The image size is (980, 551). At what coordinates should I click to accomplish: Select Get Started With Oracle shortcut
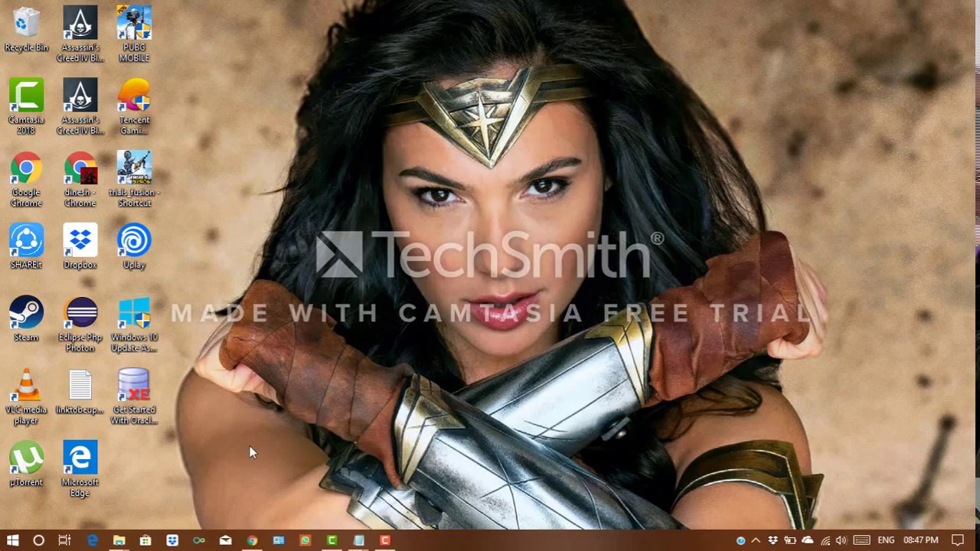click(134, 397)
